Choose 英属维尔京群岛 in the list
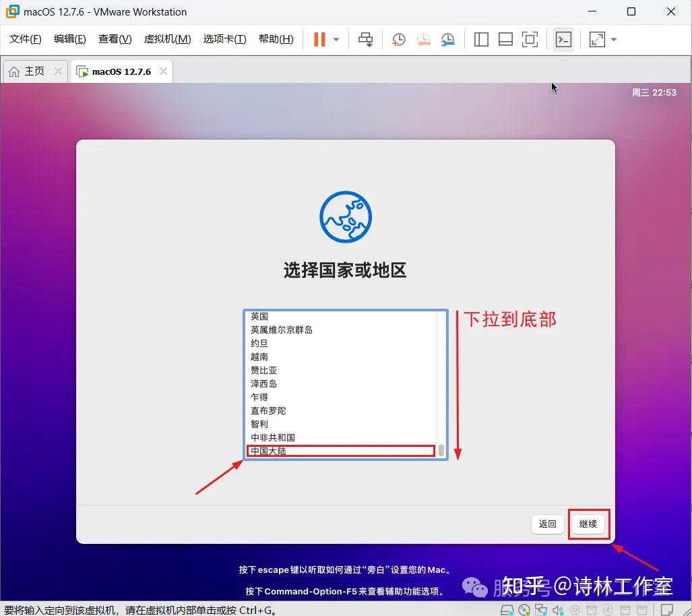 click(340, 330)
